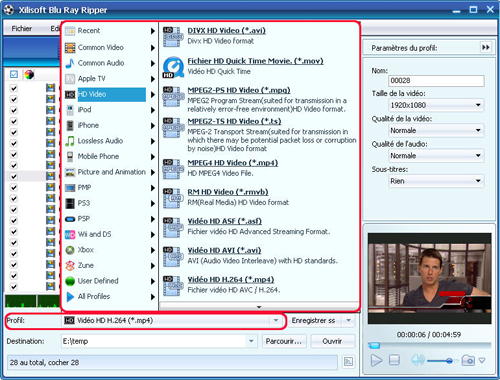Open the Common Audio category
The width and height of the screenshot is (500, 380).
pos(110,63)
